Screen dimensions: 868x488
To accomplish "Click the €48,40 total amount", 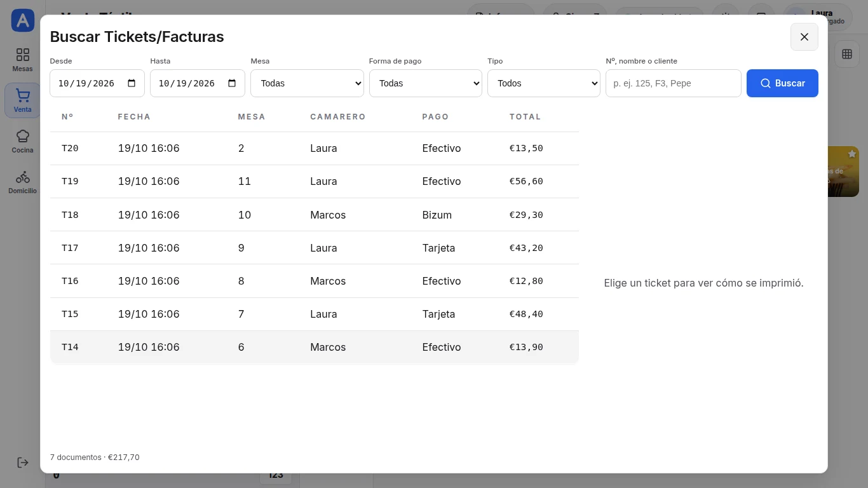I will point(526,314).
